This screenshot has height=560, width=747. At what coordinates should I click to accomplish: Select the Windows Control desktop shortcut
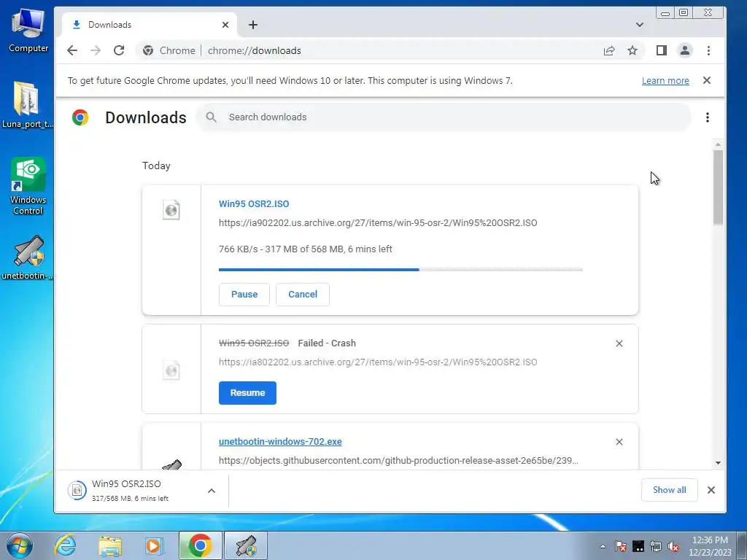pyautogui.click(x=28, y=186)
